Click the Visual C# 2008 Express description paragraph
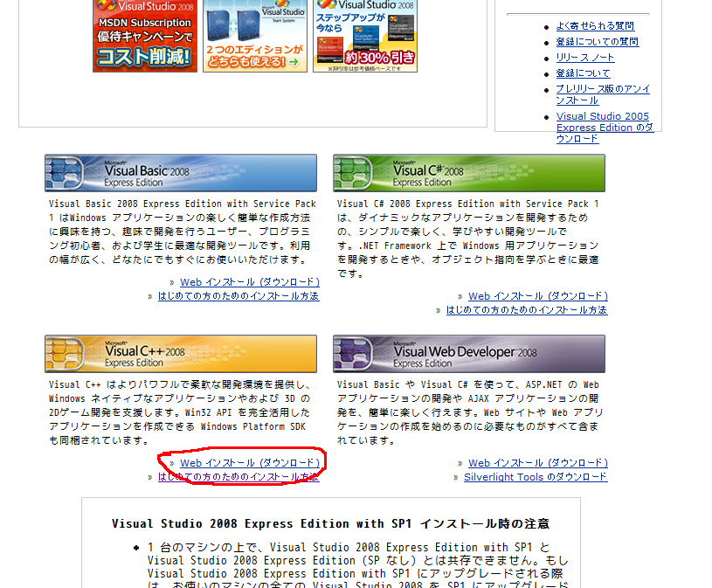Viewport: 712px width, 588px height. point(467,239)
